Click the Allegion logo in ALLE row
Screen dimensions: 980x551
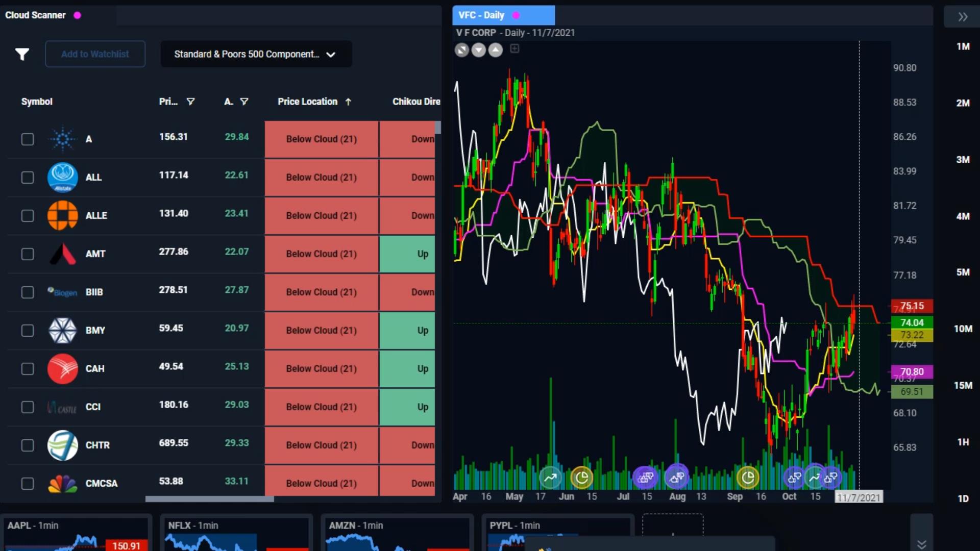pyautogui.click(x=62, y=215)
